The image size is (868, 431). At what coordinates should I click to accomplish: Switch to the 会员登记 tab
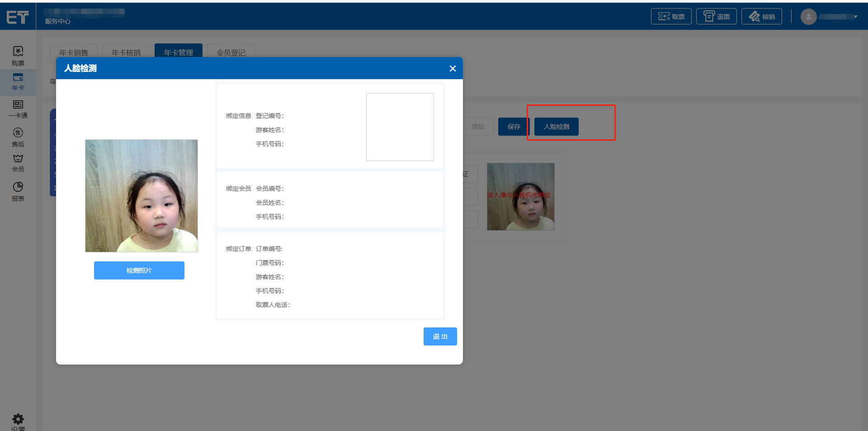[231, 52]
